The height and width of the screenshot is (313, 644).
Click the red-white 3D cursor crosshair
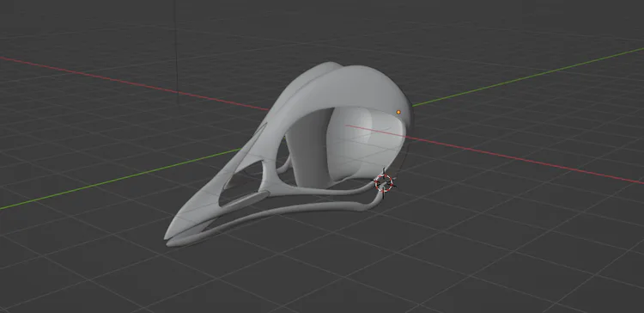point(384,183)
